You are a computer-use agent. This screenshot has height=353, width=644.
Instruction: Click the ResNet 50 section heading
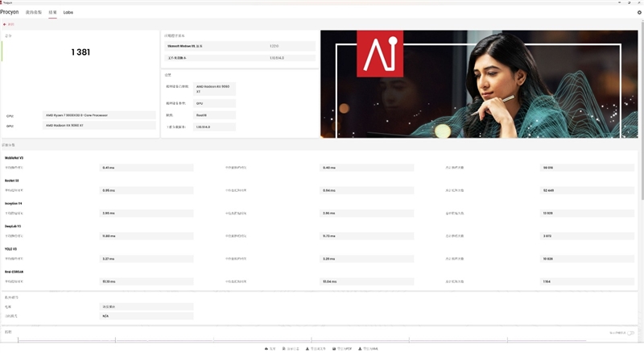tap(14, 181)
